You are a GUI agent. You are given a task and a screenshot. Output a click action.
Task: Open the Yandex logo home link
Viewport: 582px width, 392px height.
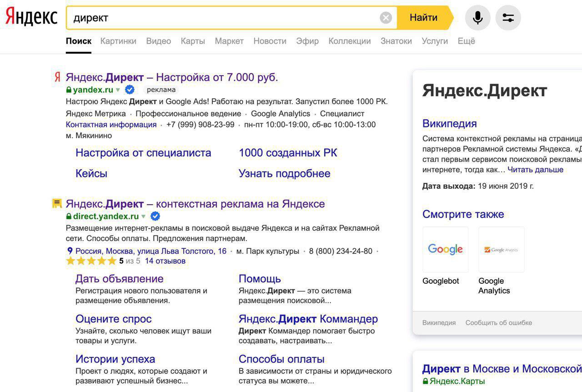click(31, 17)
